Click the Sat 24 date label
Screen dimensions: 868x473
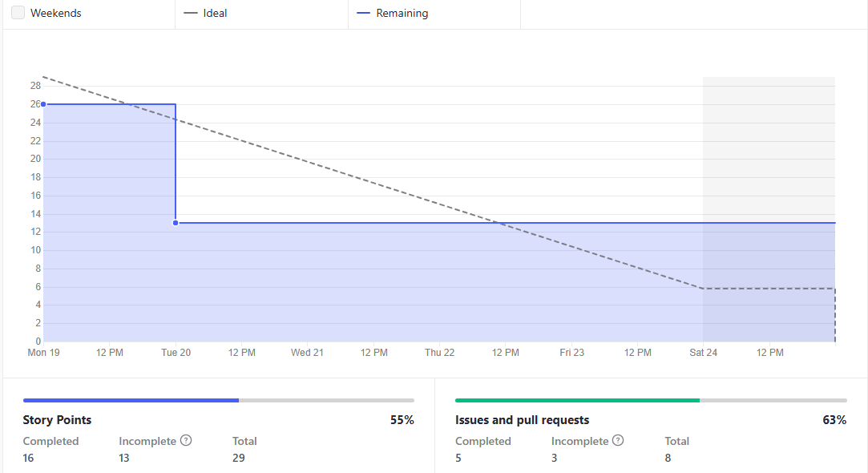point(704,353)
